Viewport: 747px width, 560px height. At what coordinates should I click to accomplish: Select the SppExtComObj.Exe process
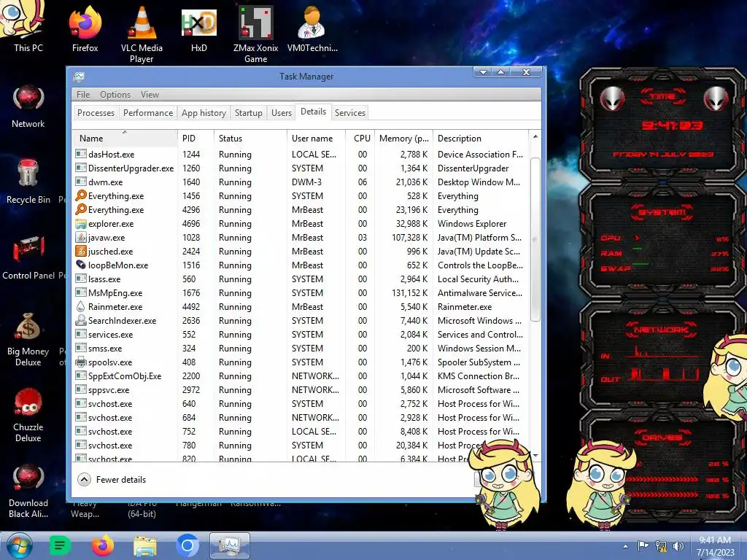pyautogui.click(x=301, y=376)
